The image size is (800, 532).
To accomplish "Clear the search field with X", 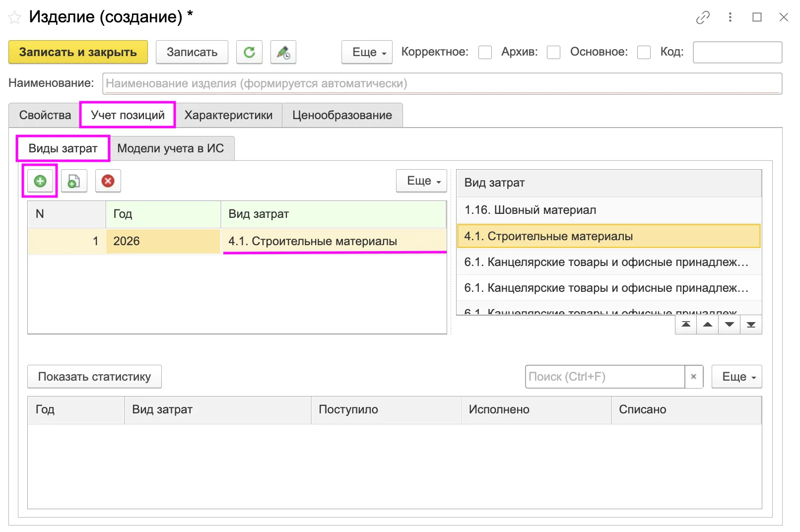I will tap(694, 377).
